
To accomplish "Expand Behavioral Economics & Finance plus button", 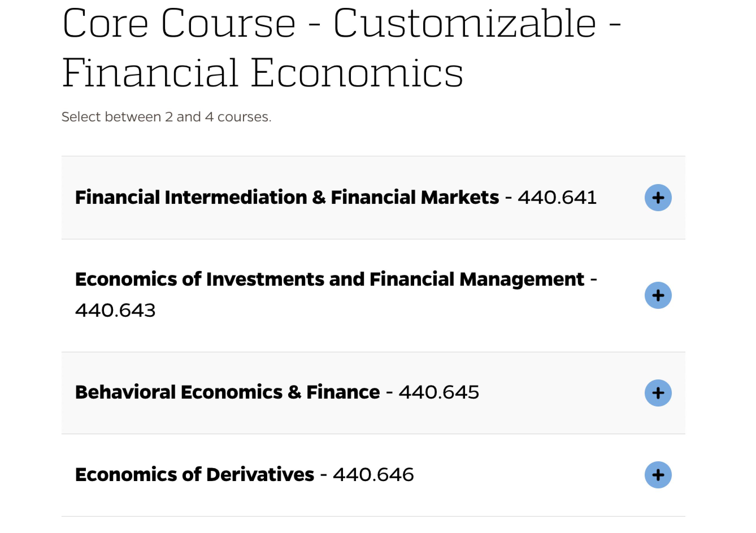I will point(658,393).
